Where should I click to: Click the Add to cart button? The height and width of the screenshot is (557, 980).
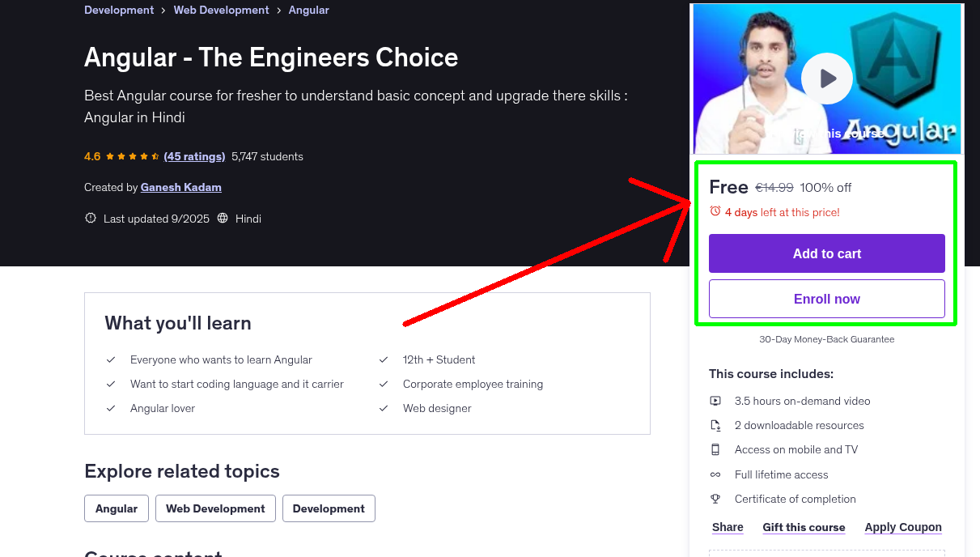(x=826, y=253)
